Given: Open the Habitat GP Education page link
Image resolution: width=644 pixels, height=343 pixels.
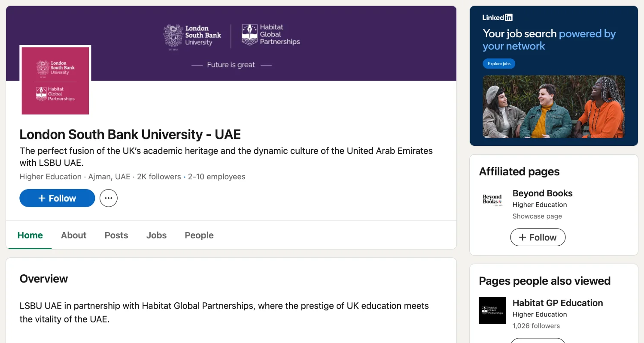Looking at the screenshot, I should [557, 303].
